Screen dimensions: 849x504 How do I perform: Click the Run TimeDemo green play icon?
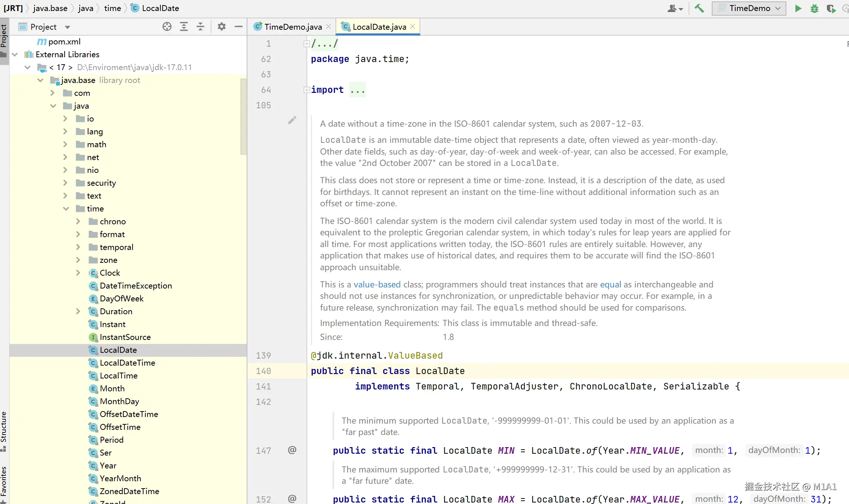[798, 8]
